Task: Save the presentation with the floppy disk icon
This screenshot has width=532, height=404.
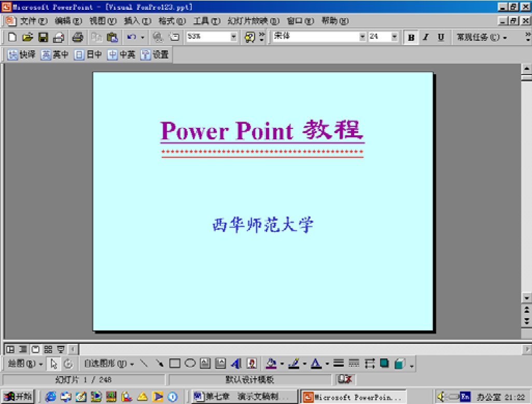Action: [43, 37]
